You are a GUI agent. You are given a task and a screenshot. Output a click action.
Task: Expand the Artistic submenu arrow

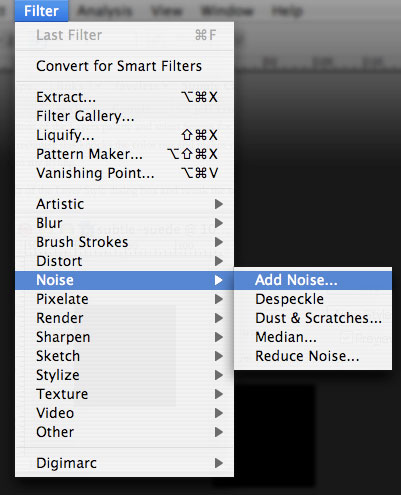tap(219, 204)
